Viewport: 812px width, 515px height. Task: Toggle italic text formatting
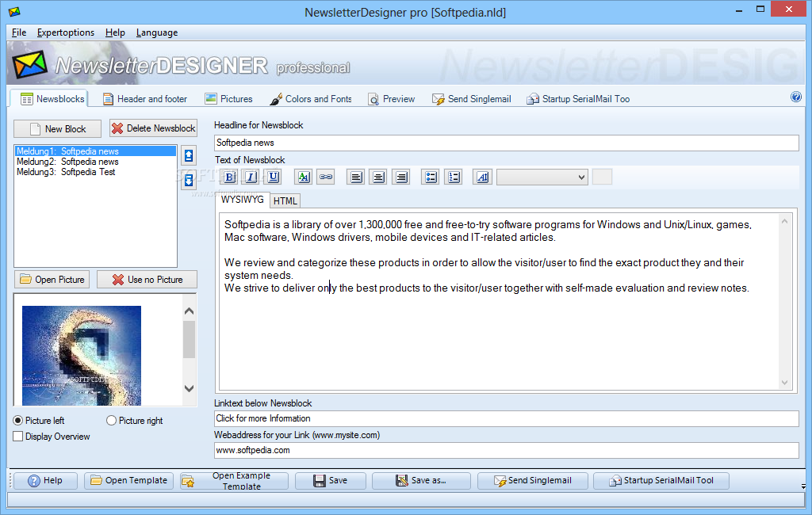click(251, 177)
